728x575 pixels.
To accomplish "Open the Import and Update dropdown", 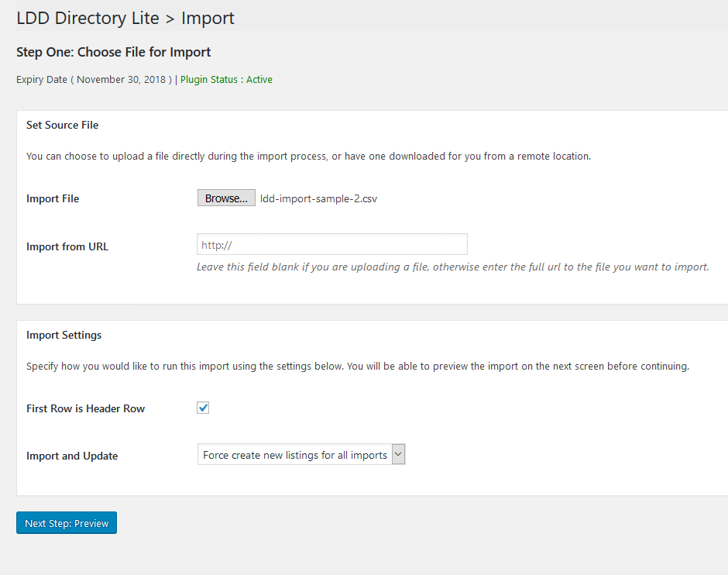I will pos(301,454).
